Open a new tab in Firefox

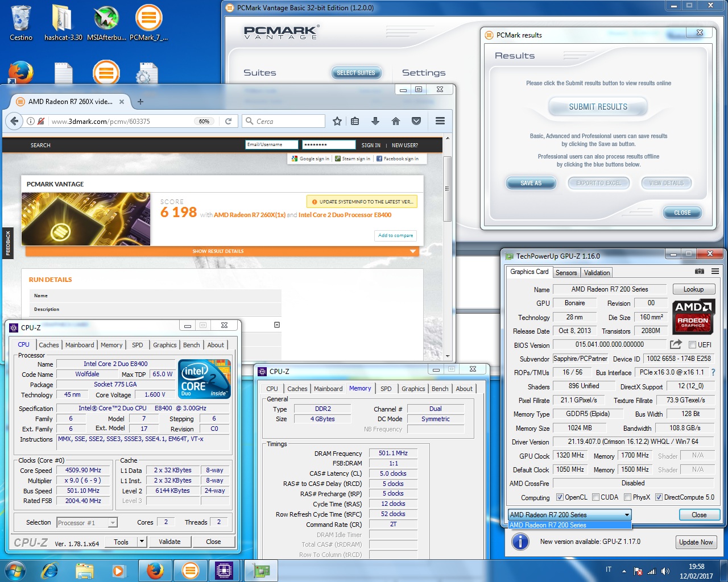[x=140, y=102]
